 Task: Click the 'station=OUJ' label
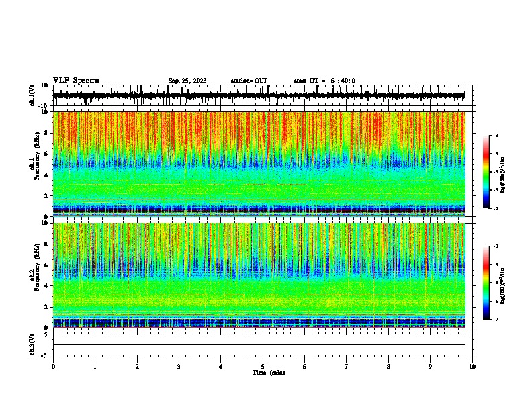(x=249, y=81)
